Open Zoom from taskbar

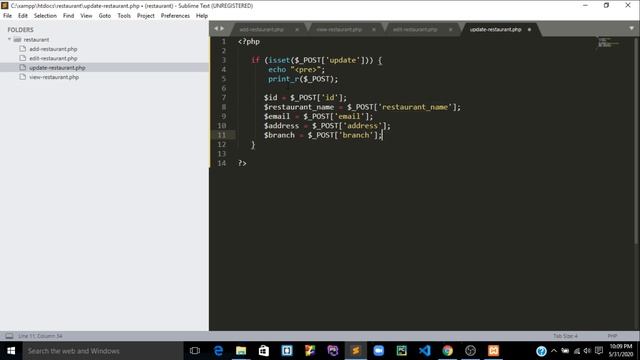click(x=379, y=351)
